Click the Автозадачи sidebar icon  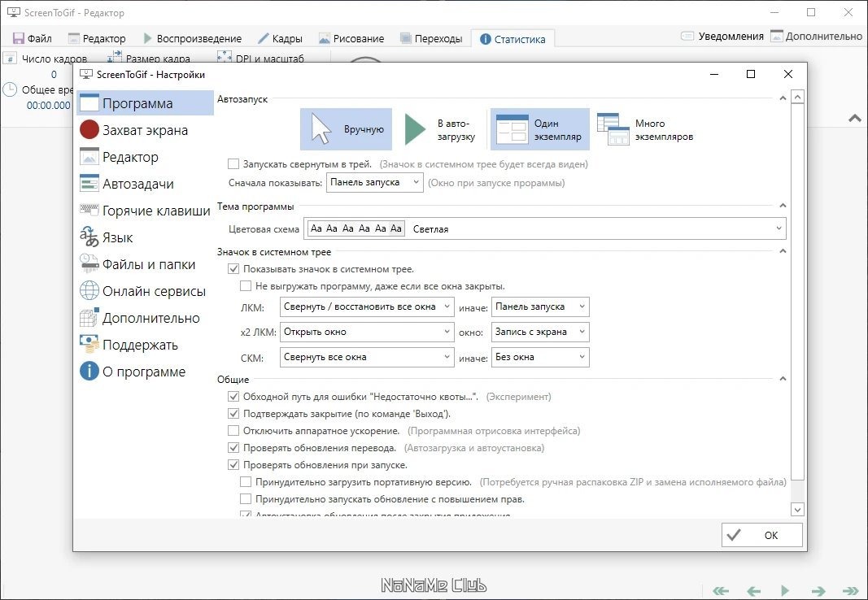click(x=89, y=184)
